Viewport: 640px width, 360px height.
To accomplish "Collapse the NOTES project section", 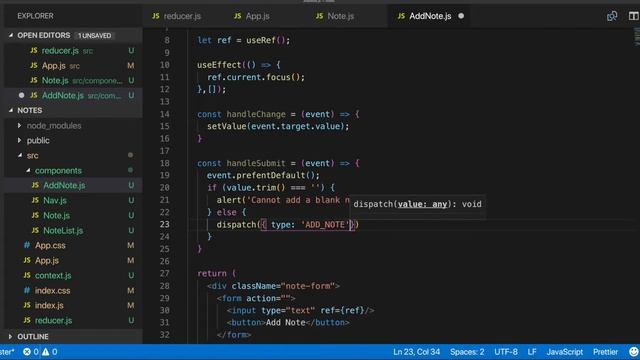I will (x=11, y=110).
